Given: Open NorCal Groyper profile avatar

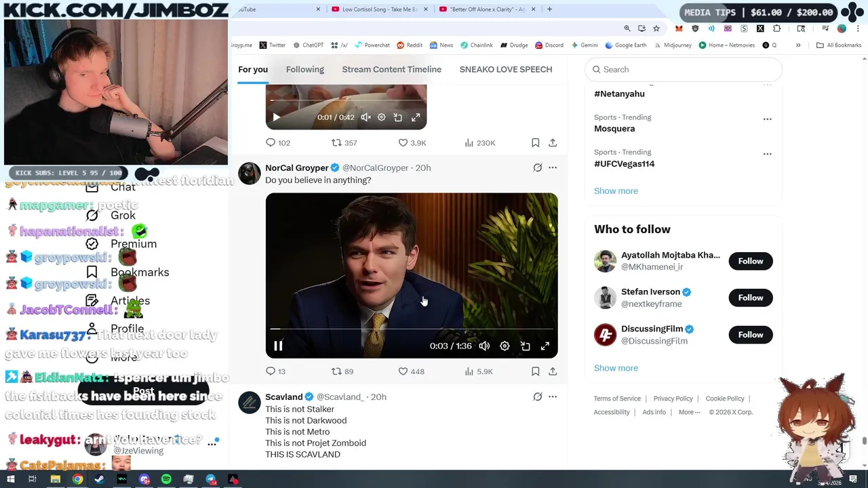Looking at the screenshot, I should point(250,174).
